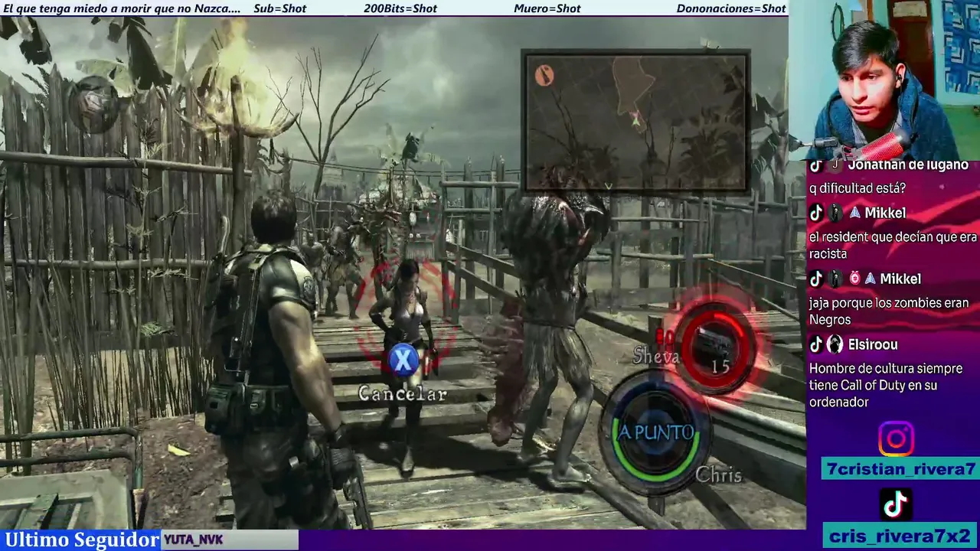
Task: Click the J avatar badge of Jonathan de lugano
Action: [835, 165]
